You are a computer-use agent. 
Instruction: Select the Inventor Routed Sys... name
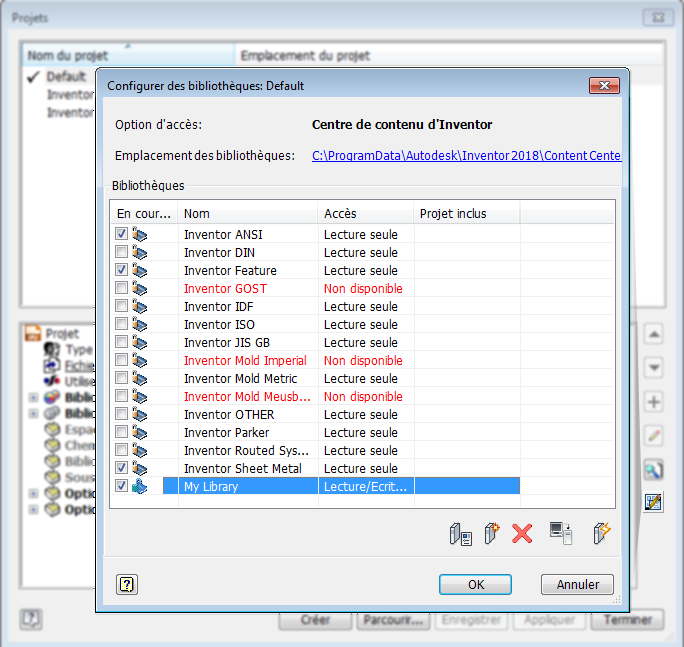pos(246,450)
